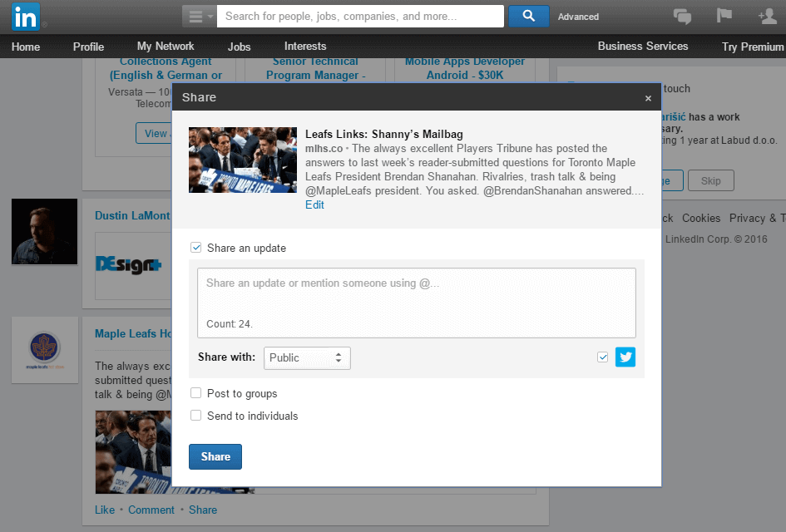This screenshot has height=532, width=786.
Task: Click the Cookies footer link
Action: 701,218
